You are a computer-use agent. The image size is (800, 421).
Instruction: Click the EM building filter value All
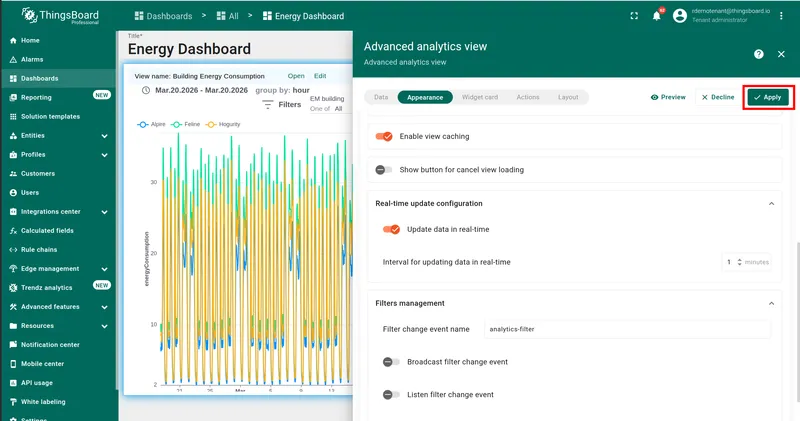point(338,109)
